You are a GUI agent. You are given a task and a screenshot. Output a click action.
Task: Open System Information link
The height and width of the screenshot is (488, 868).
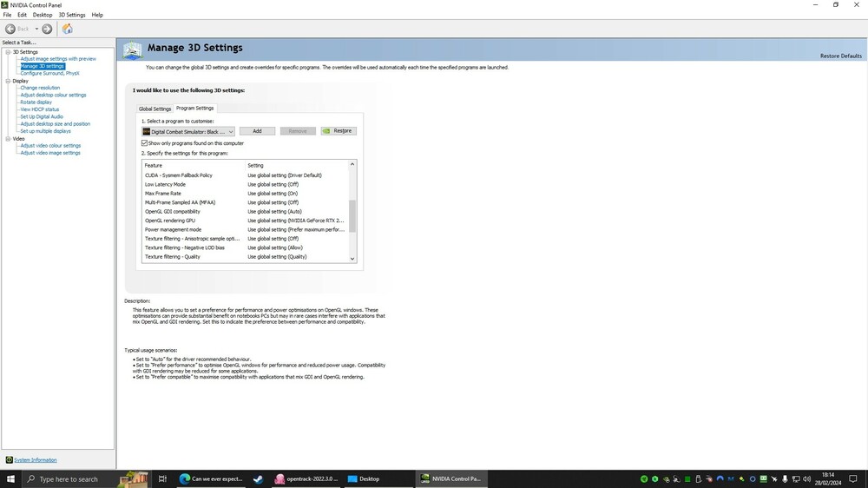click(36, 459)
